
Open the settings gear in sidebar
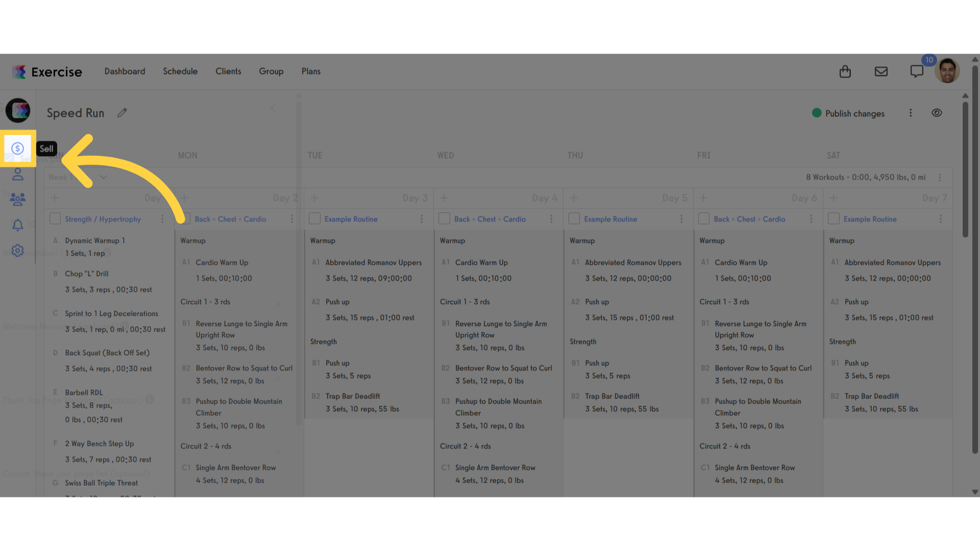(x=18, y=251)
